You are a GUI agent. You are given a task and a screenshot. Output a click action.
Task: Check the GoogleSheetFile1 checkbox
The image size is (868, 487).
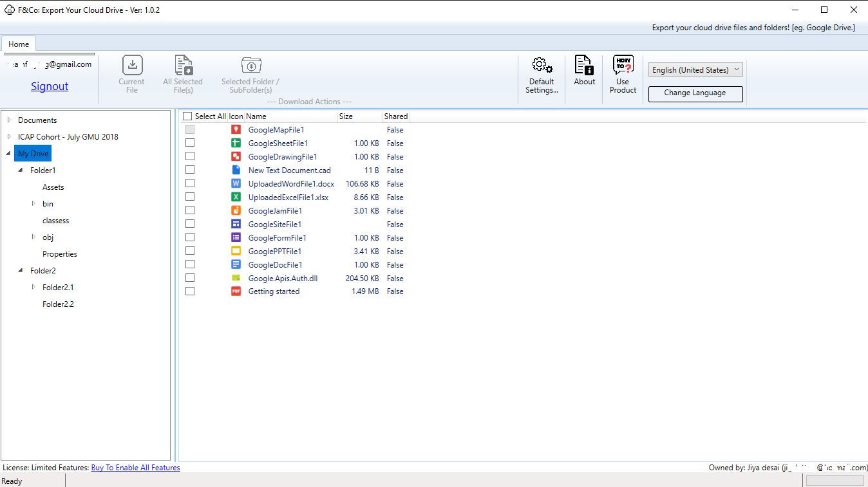click(190, 143)
